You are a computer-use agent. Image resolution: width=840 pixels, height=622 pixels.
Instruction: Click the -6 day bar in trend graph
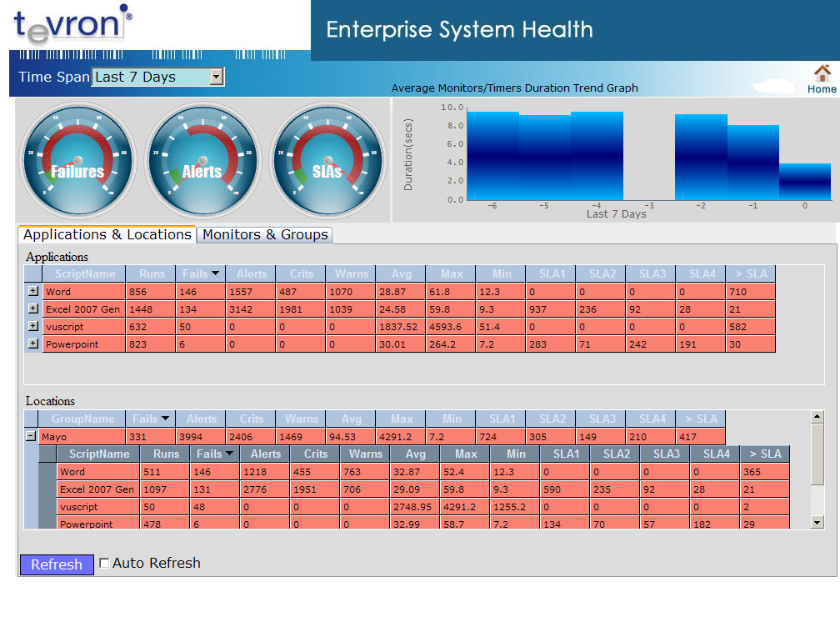492,155
